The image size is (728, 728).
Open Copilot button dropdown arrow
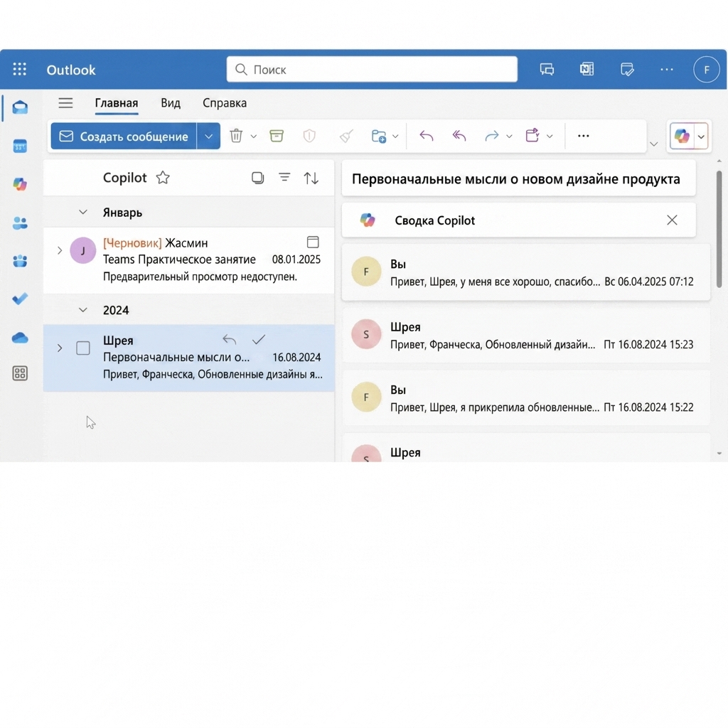point(701,136)
